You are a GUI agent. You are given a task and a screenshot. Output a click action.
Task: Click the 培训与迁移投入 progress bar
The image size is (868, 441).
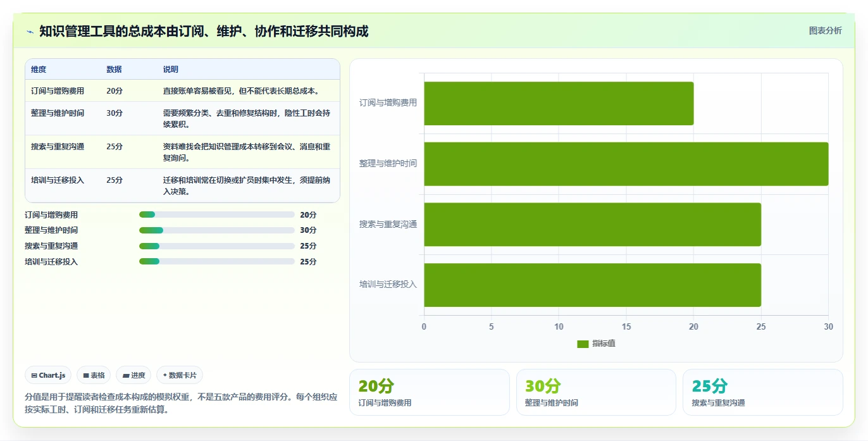pyautogui.click(x=217, y=262)
